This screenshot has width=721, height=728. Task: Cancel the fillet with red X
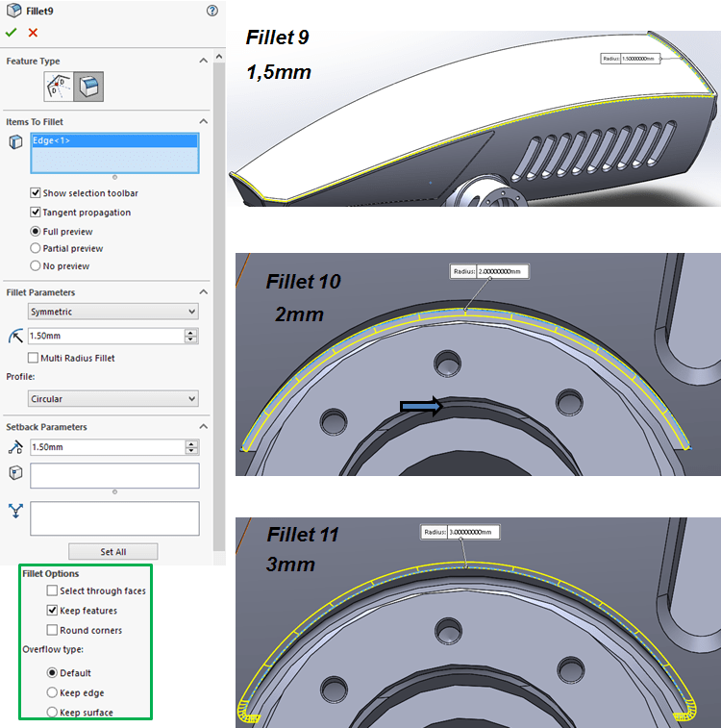pos(33,33)
